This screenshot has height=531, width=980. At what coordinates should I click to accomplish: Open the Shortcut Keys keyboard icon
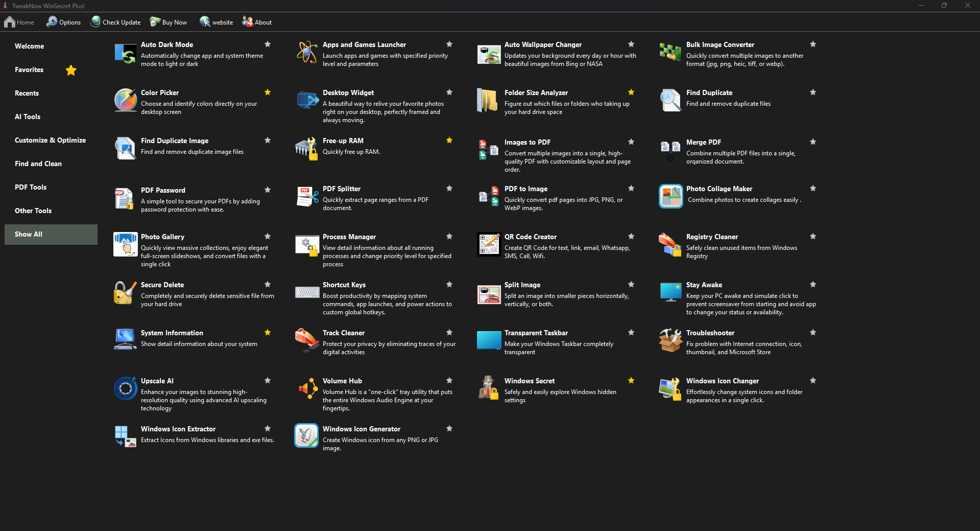[307, 292]
